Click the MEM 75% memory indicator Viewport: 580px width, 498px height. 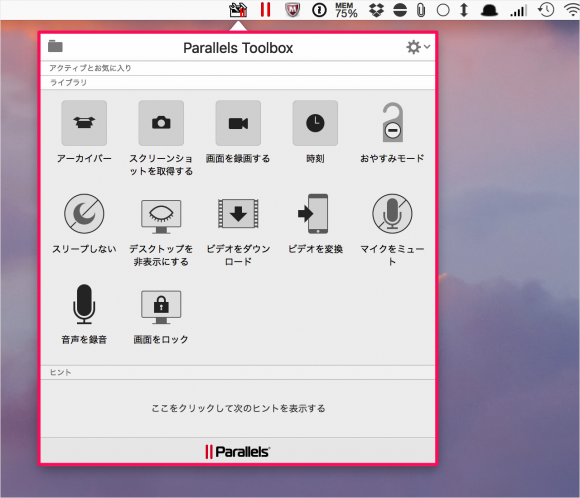(346, 10)
